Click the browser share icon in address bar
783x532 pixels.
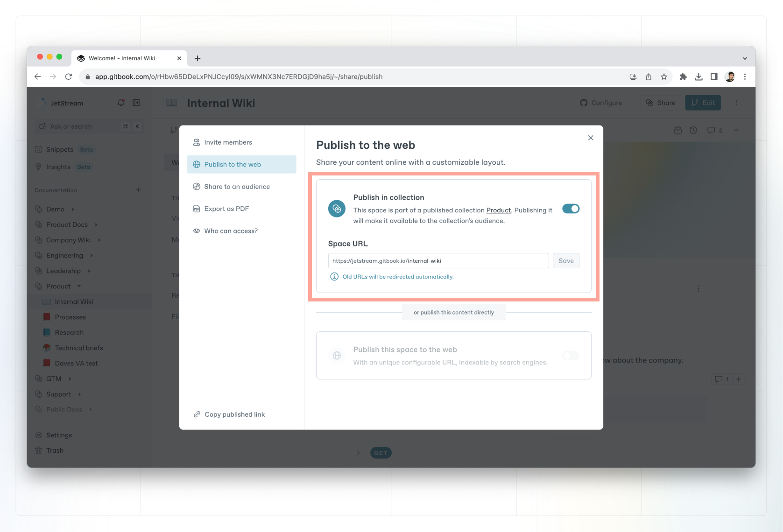649,77
